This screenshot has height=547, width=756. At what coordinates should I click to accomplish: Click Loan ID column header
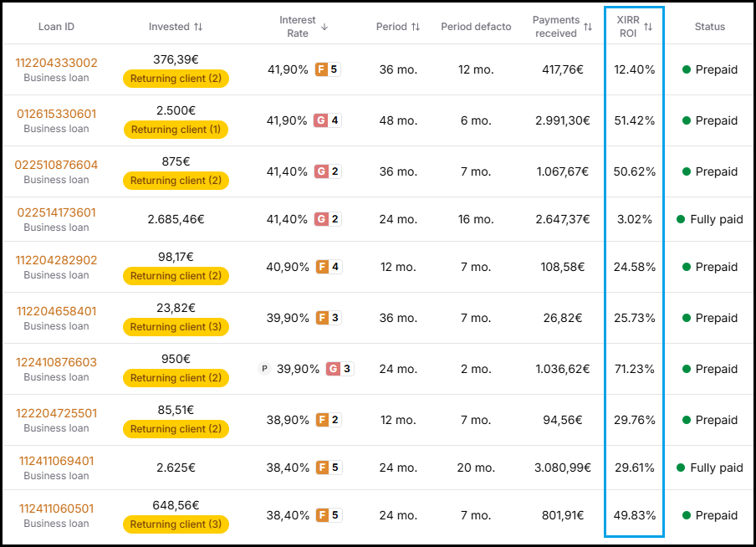[56, 27]
